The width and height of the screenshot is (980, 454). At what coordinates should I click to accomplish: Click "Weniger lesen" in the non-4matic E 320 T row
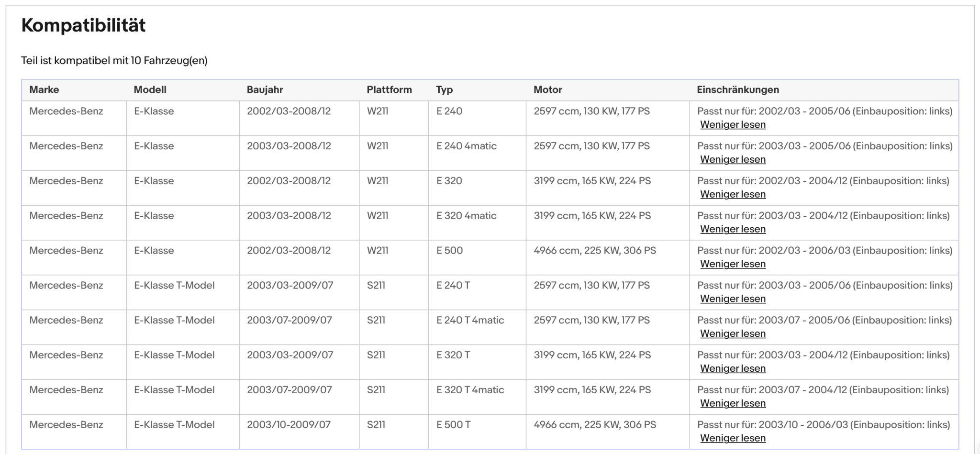[x=733, y=369]
